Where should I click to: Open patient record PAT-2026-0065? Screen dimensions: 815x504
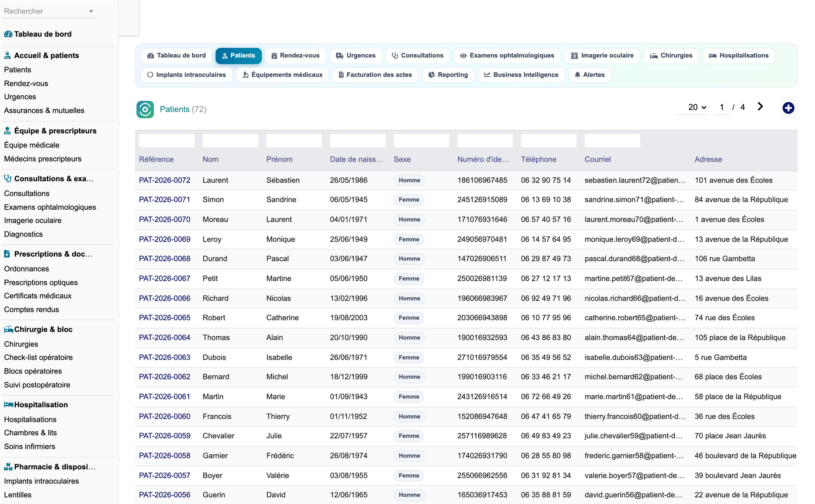tap(165, 318)
